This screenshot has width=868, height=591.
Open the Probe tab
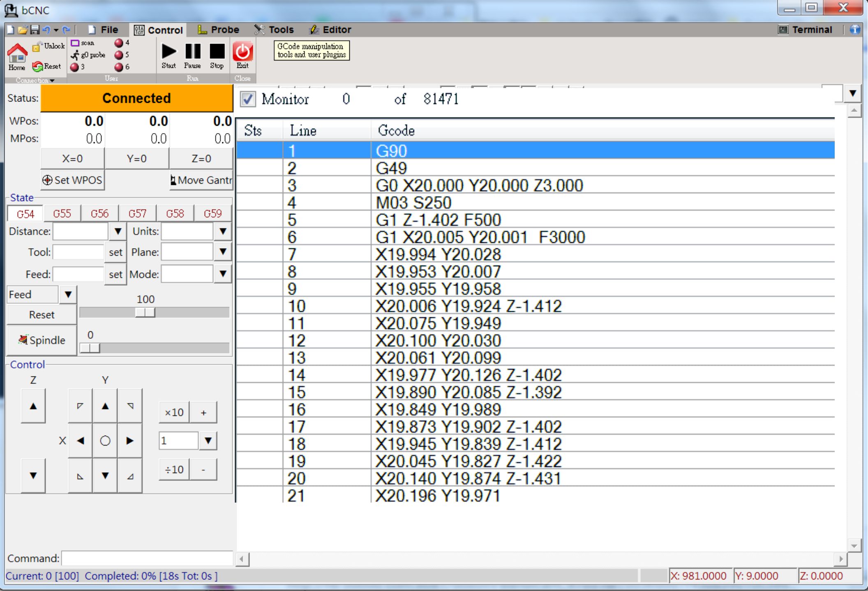[218, 30]
